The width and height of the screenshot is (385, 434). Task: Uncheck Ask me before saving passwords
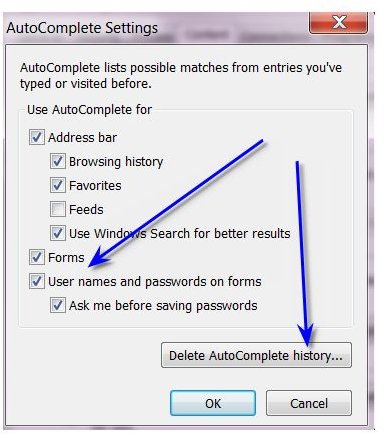[58, 305]
